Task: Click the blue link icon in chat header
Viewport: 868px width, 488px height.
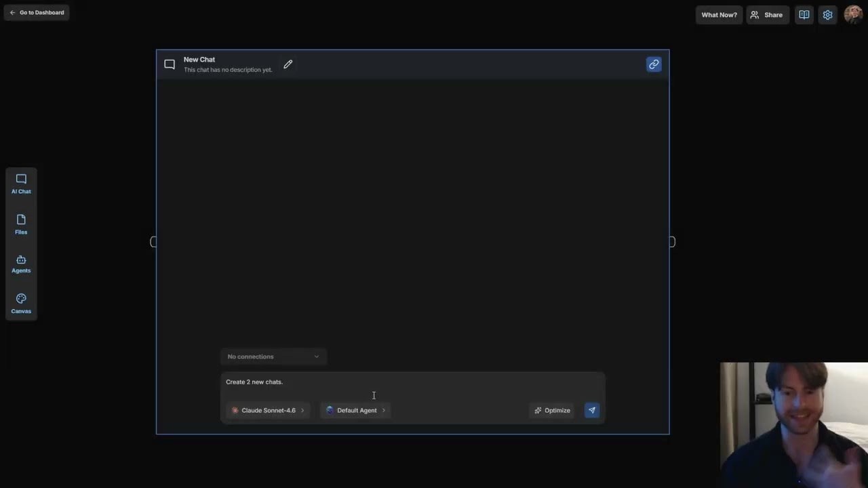Action: click(x=654, y=64)
